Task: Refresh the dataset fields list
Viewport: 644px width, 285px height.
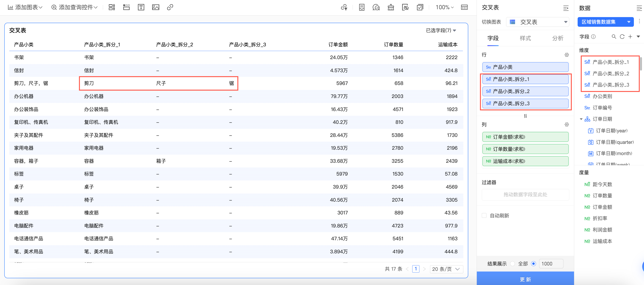Action: 622,37
